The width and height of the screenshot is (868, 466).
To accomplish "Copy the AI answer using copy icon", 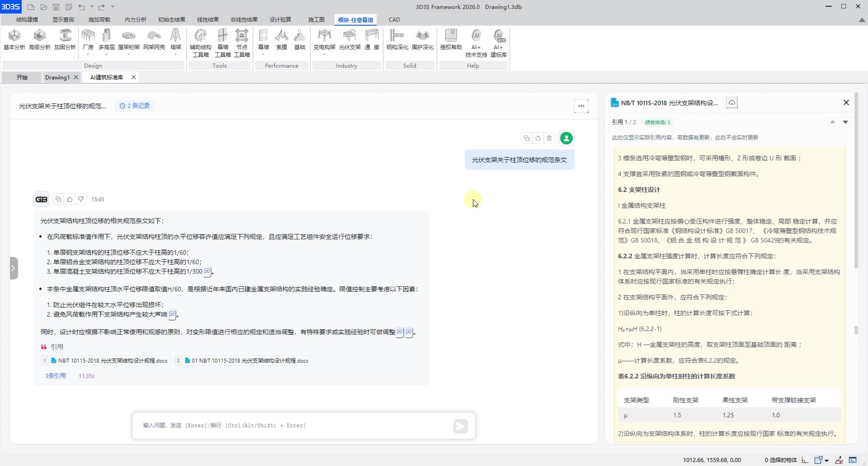I will (58, 199).
